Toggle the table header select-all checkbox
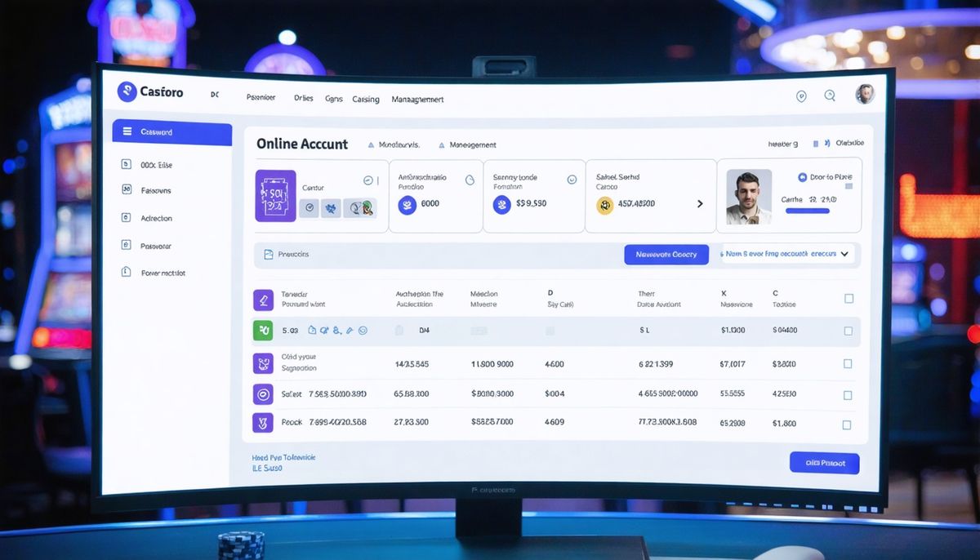Viewport: 980px width, 560px height. pos(849,299)
